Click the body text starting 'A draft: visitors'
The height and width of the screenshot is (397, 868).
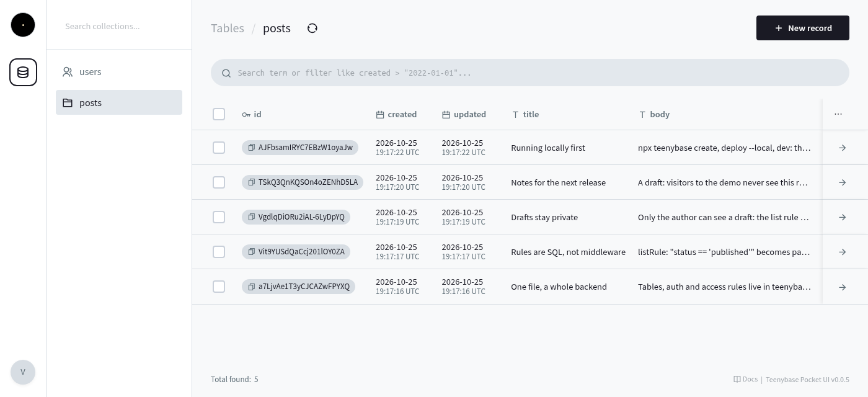pyautogui.click(x=723, y=182)
